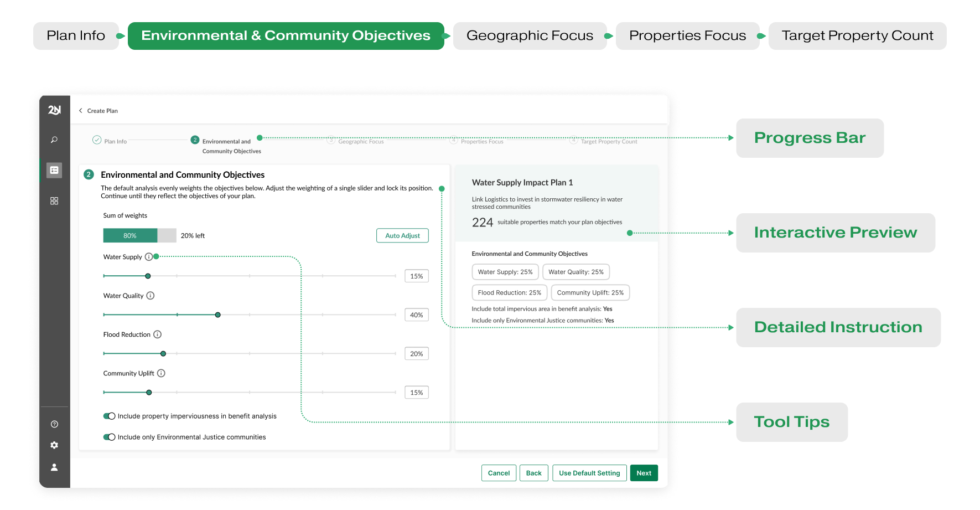Click the Next button

[644, 473]
